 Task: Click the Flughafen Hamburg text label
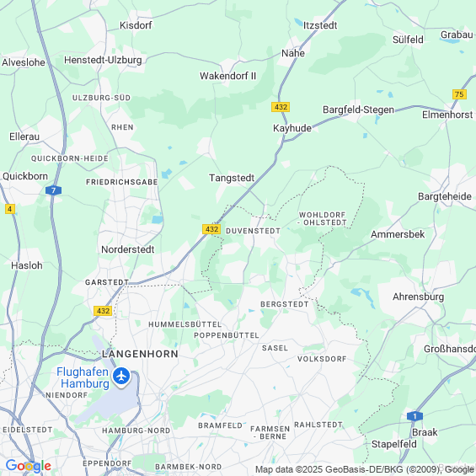83,377
